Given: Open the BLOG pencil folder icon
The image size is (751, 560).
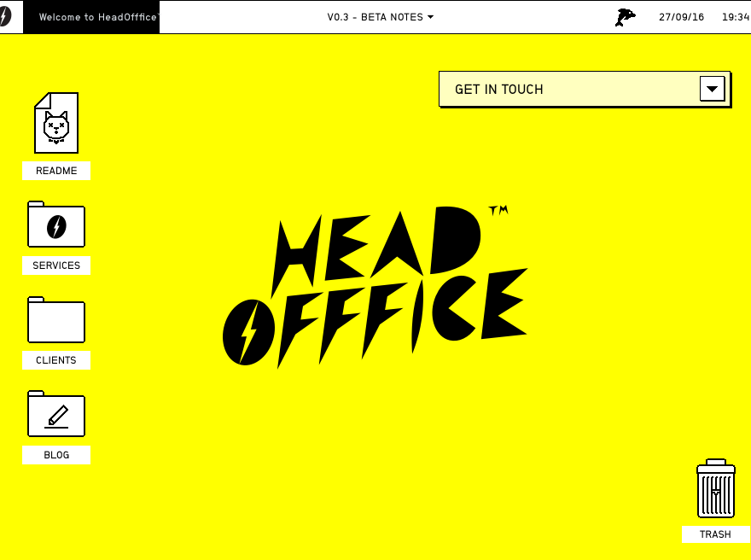Looking at the screenshot, I should [56, 414].
